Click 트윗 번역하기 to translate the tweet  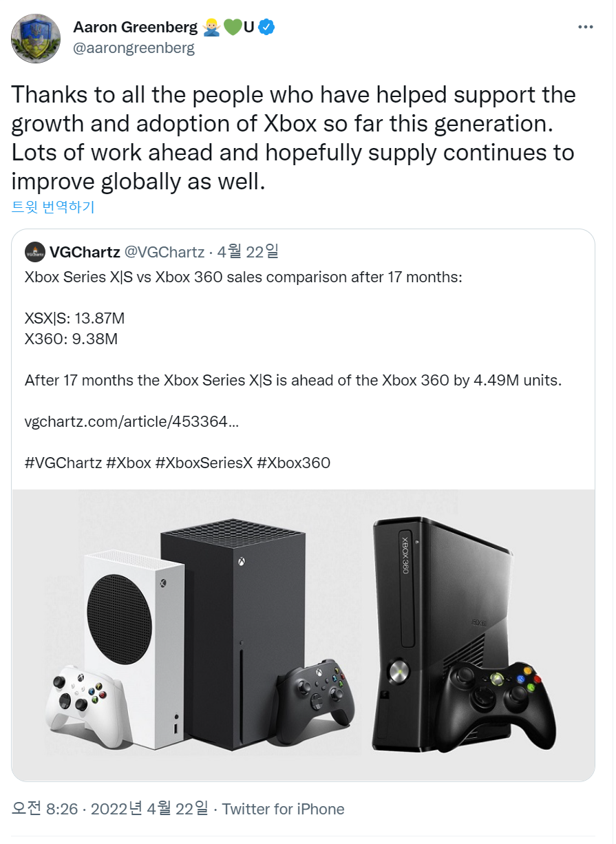(53, 207)
